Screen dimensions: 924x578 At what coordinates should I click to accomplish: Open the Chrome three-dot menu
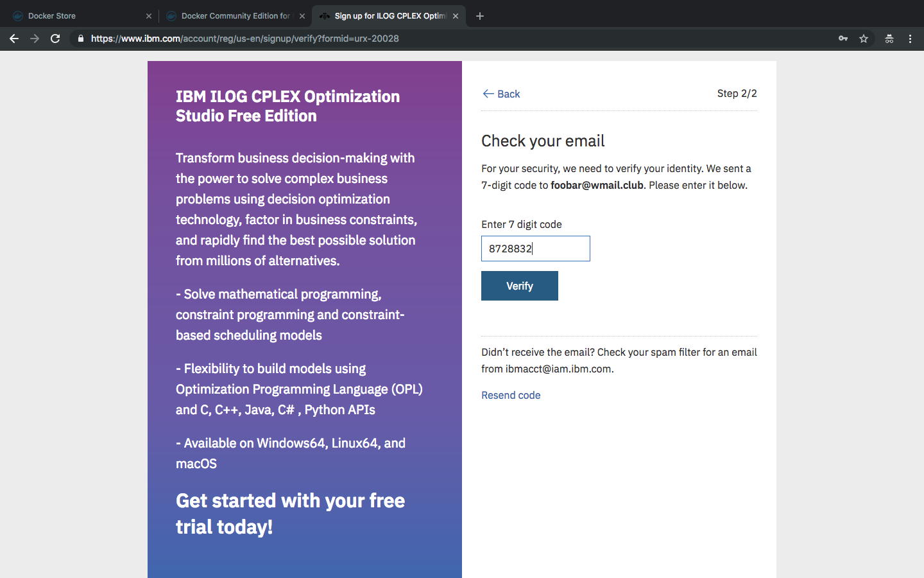[x=910, y=39]
